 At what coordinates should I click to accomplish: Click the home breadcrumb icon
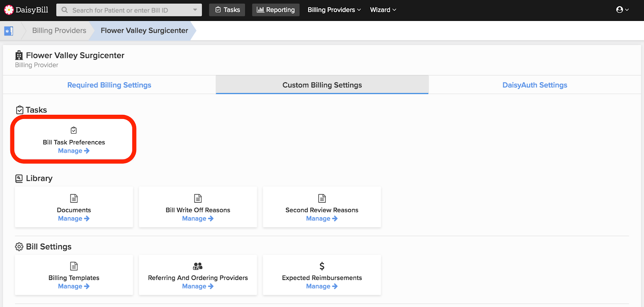[x=8, y=31]
